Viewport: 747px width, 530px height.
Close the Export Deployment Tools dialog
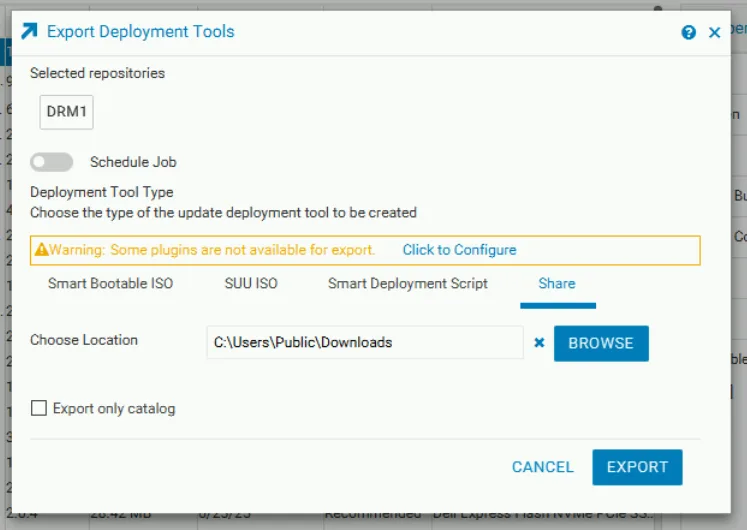click(714, 33)
